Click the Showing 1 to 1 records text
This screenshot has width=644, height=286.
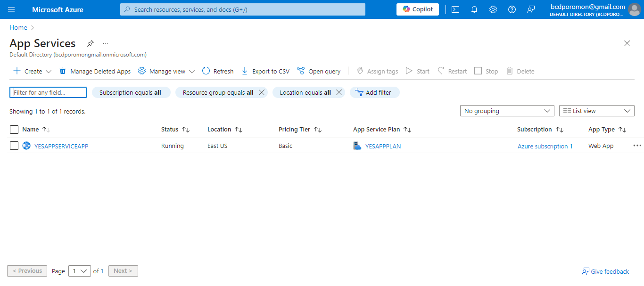[x=48, y=112]
